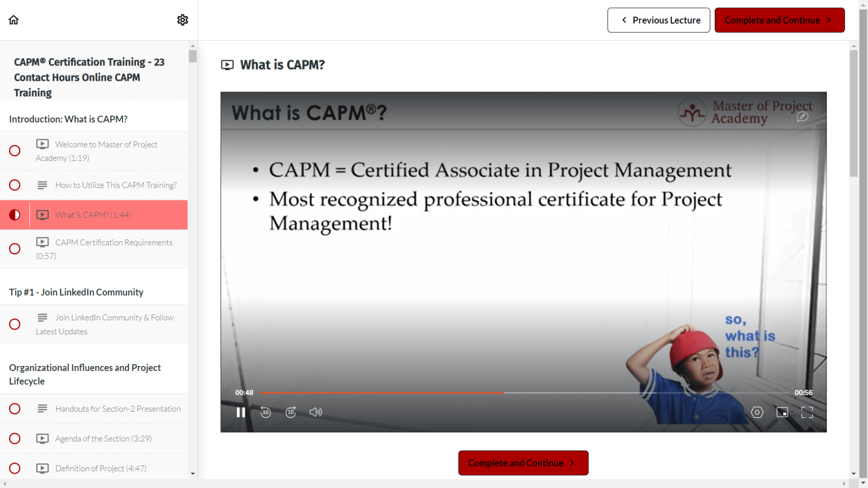The height and width of the screenshot is (488, 868).
Task: Skip forward 10 seconds in video
Action: [290, 412]
